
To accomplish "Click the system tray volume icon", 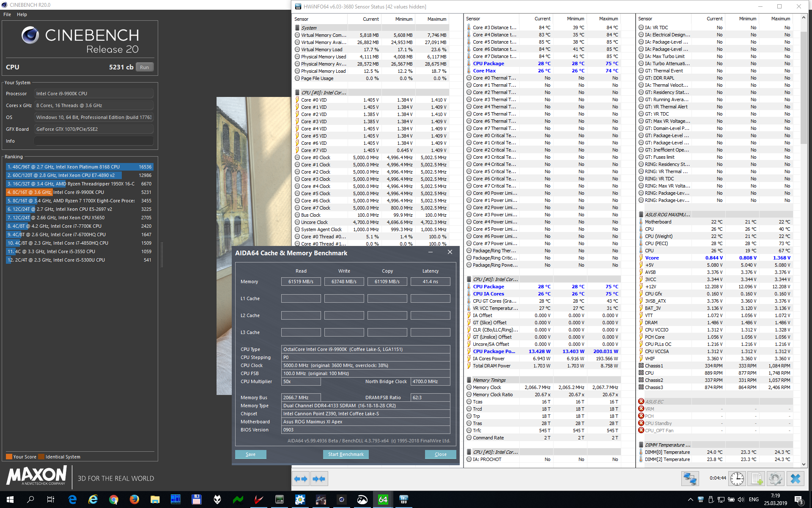I will click(741, 500).
